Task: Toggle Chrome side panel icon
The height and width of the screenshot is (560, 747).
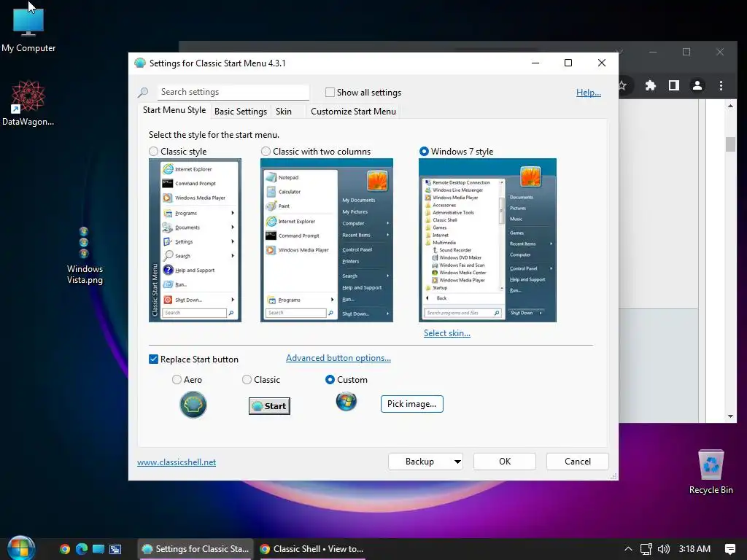Action: tap(673, 85)
